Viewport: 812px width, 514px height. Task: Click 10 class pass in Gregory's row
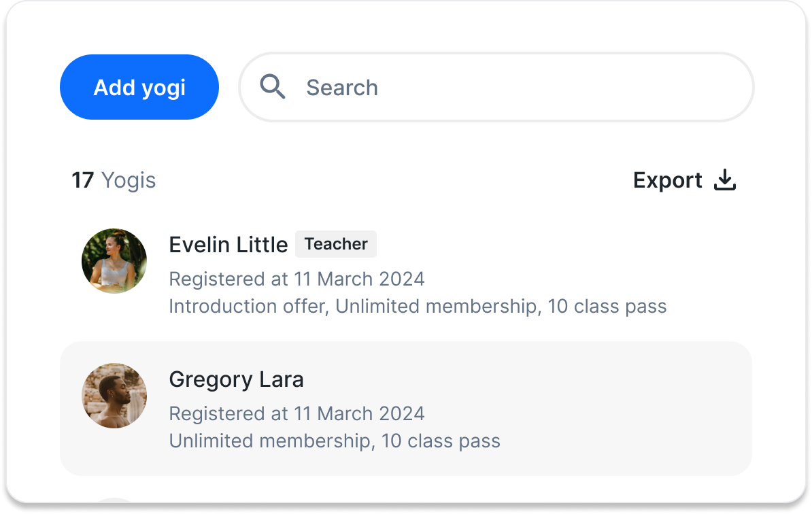click(441, 441)
